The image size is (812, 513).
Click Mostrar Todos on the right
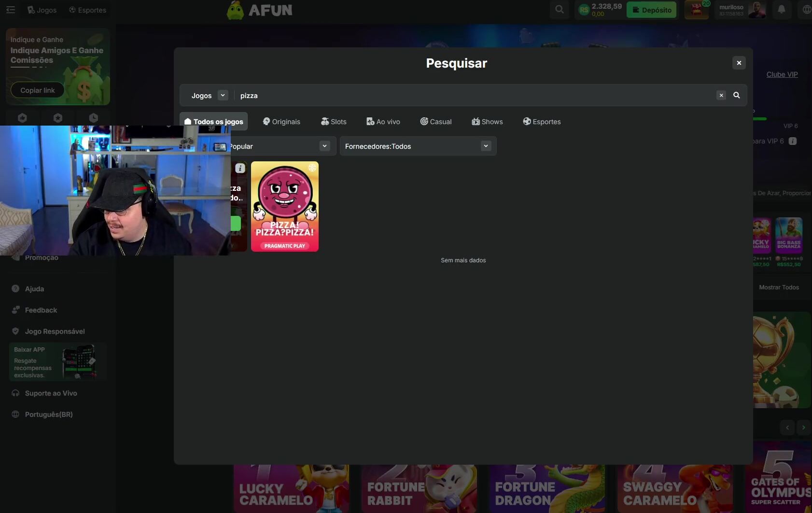[779, 287]
